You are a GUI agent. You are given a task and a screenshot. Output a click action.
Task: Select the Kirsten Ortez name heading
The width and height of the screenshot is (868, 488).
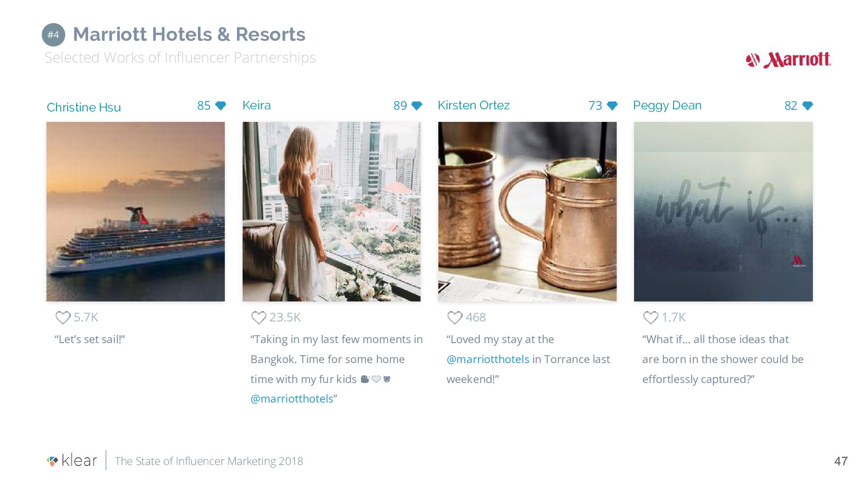click(473, 105)
